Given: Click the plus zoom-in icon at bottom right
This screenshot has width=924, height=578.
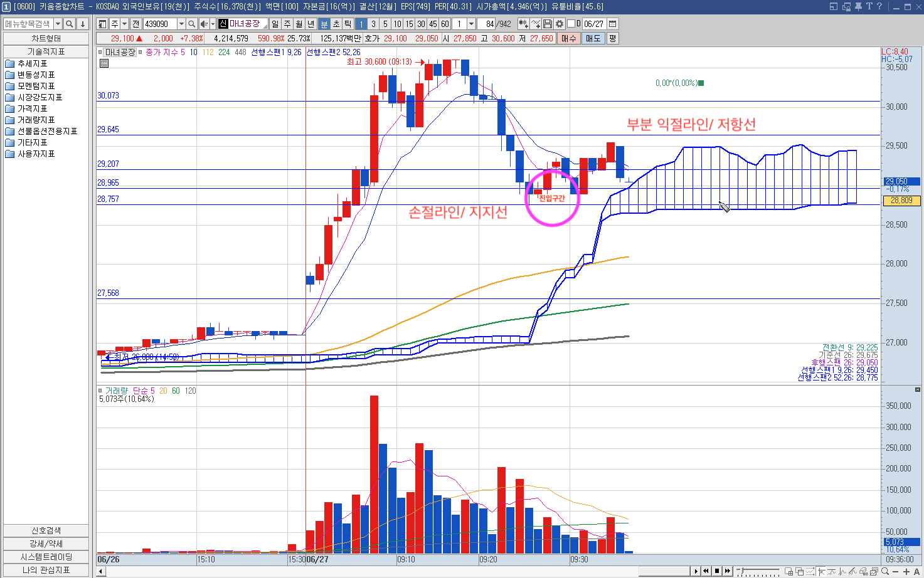Looking at the screenshot, I should point(906,571).
